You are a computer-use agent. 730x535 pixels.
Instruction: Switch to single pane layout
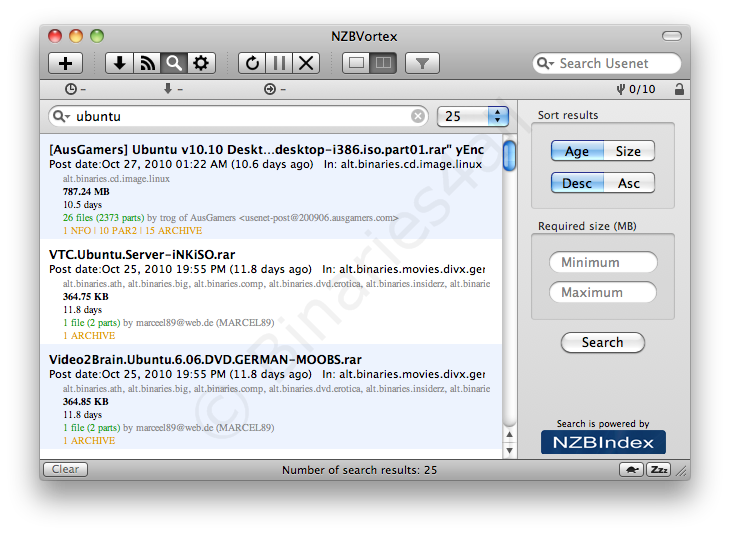tap(356, 63)
